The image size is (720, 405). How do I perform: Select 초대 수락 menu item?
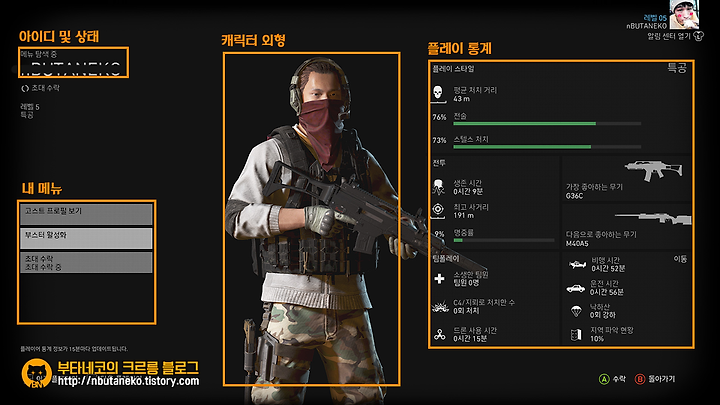pos(86,262)
